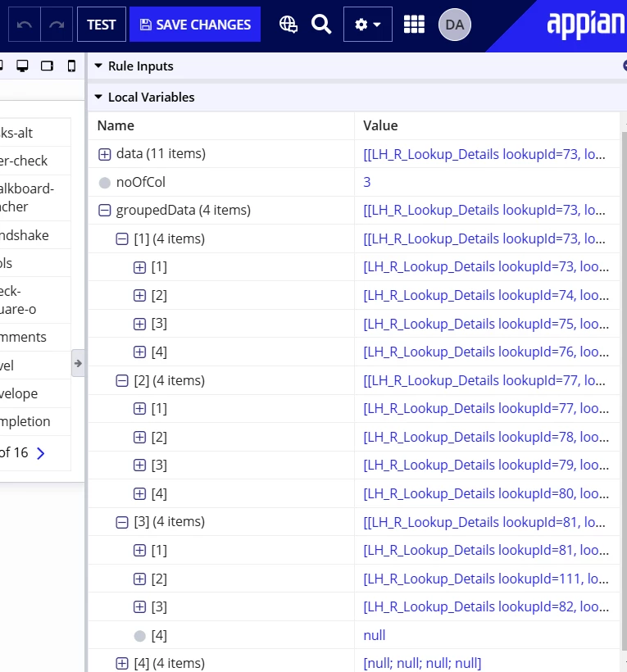The height and width of the screenshot is (672, 627).
Task: Switch to tablet preview icon
Action: pos(48,66)
